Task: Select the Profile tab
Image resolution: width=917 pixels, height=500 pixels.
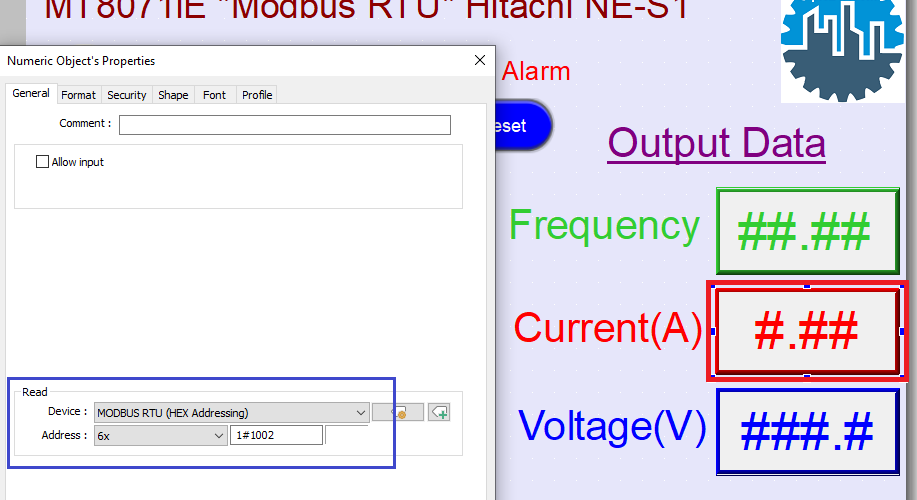Action: 257,95
